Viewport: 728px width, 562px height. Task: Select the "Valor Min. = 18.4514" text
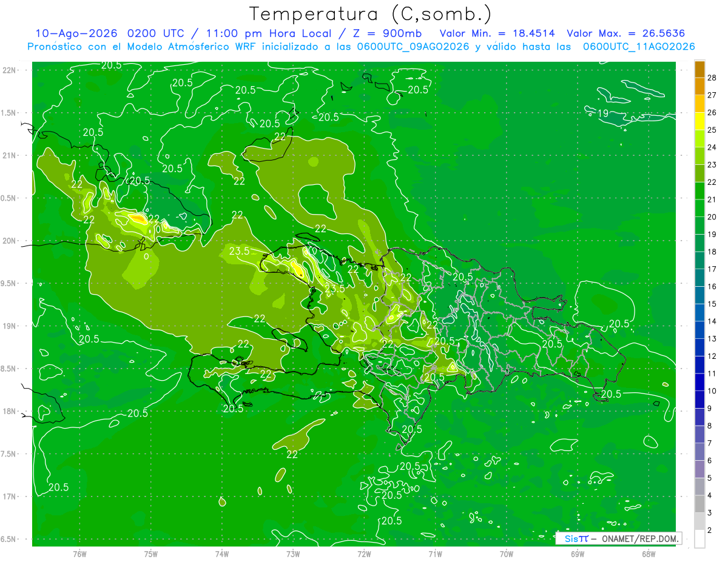click(x=497, y=33)
